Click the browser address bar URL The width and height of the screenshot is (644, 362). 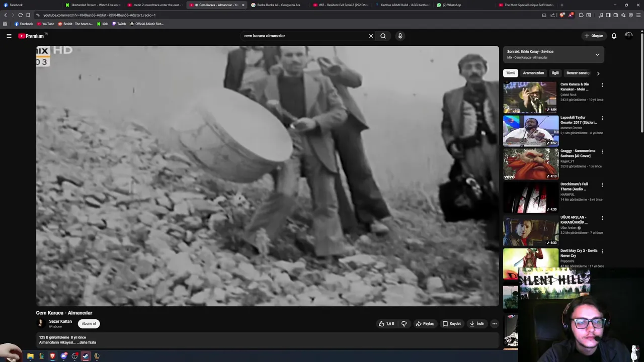point(100,15)
